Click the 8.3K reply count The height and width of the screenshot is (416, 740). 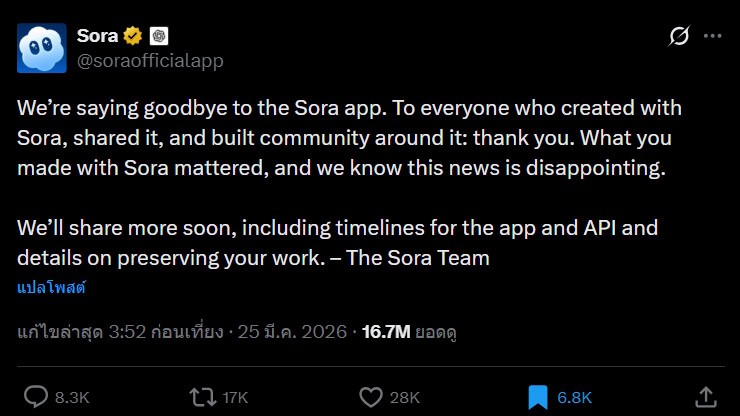[72, 397]
